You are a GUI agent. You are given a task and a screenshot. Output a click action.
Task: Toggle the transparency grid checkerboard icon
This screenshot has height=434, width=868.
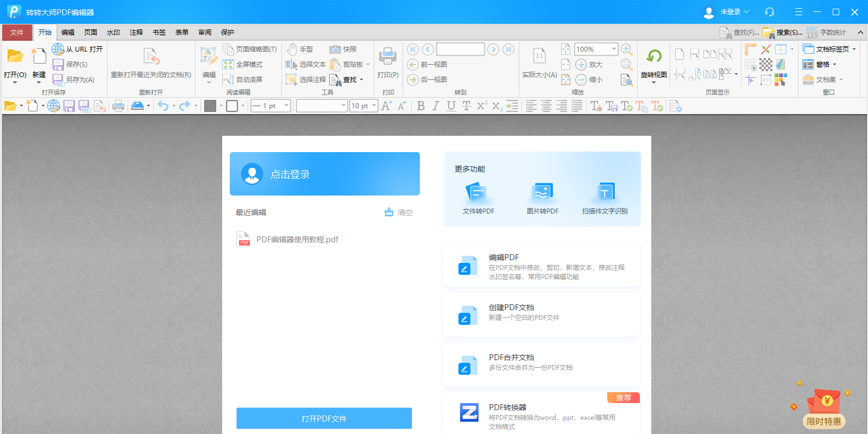[x=766, y=65]
